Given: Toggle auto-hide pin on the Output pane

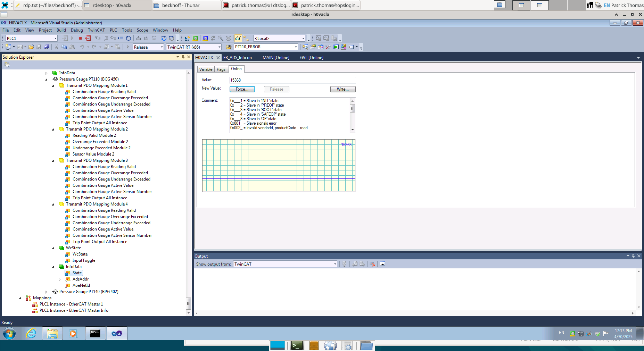Looking at the screenshot, I should 633,256.
